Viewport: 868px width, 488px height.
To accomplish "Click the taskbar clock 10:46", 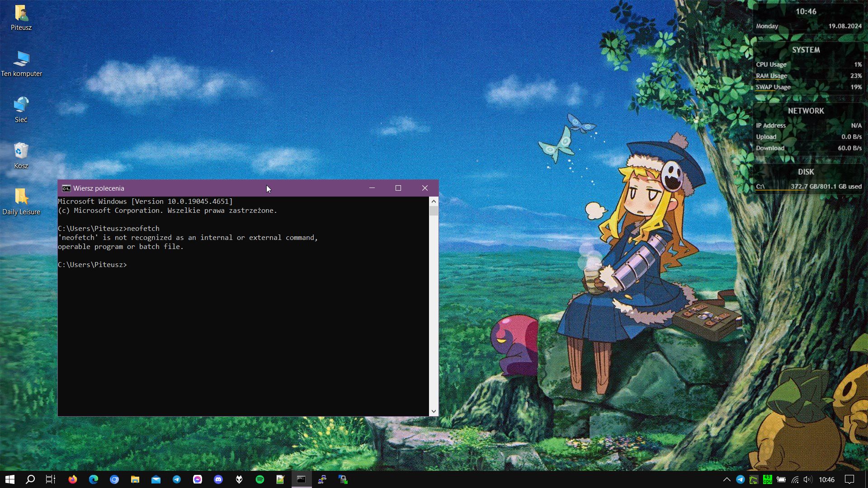I will pyautogui.click(x=826, y=479).
